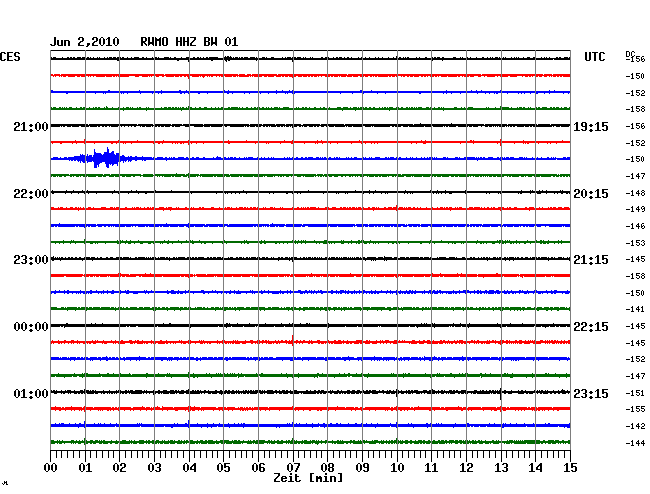Click the "CES" heading on the left

tap(10, 57)
